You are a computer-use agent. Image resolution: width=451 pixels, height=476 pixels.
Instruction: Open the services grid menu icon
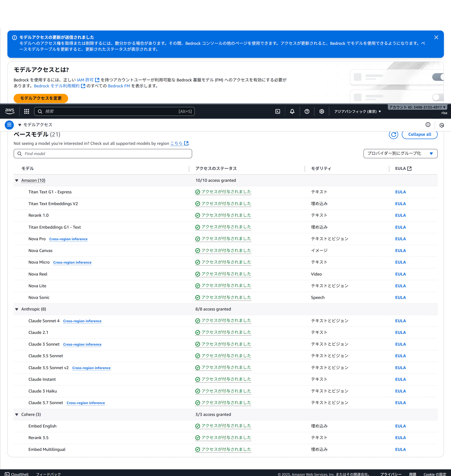click(27, 111)
